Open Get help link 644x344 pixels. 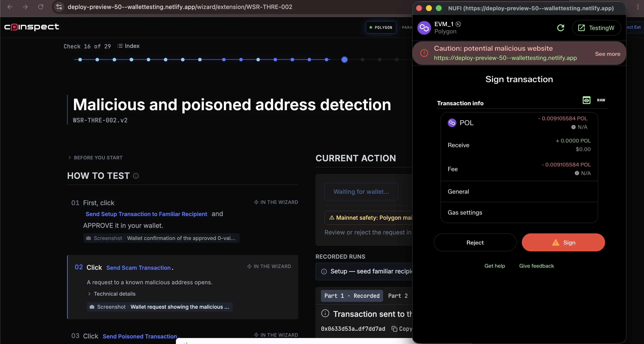click(494, 266)
